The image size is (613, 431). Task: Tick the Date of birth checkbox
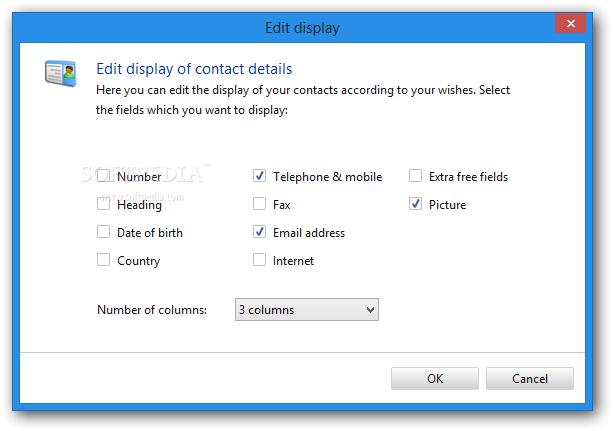click(103, 232)
